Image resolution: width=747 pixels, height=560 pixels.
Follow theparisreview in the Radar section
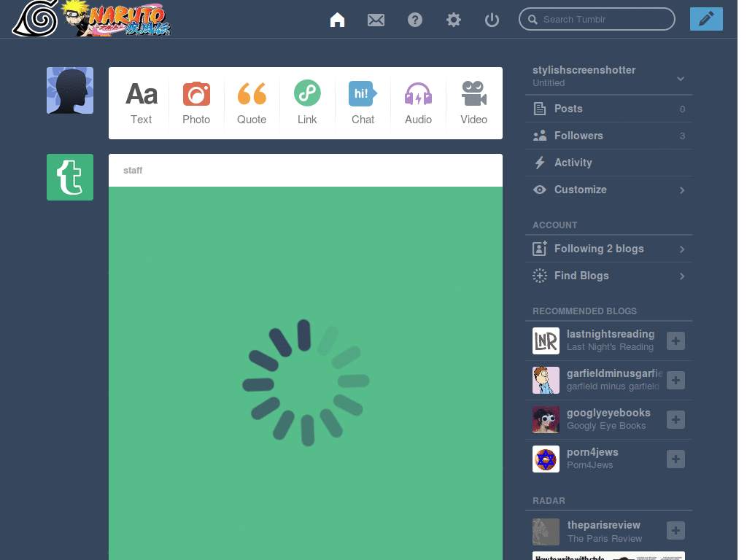click(677, 530)
